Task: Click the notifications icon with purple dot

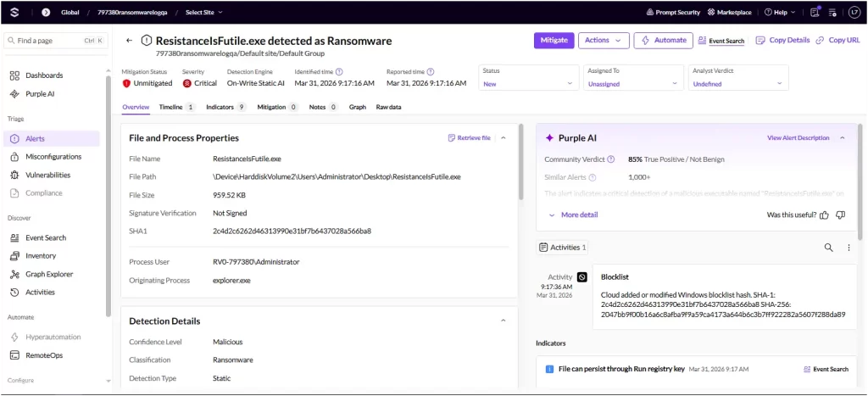Action: (x=815, y=12)
